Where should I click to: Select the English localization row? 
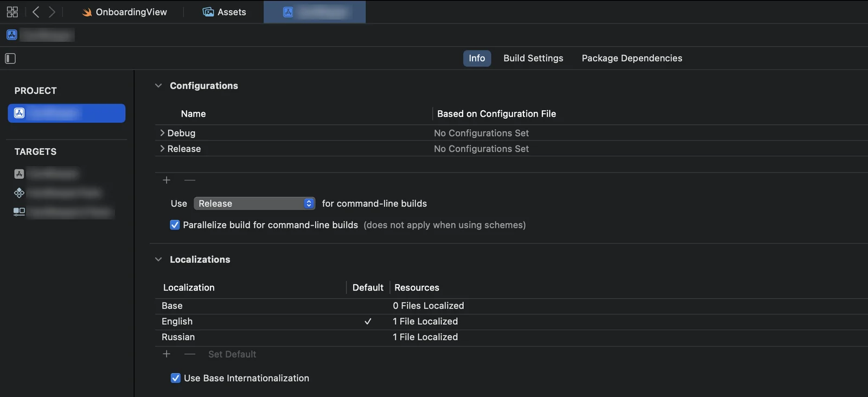coord(511,322)
